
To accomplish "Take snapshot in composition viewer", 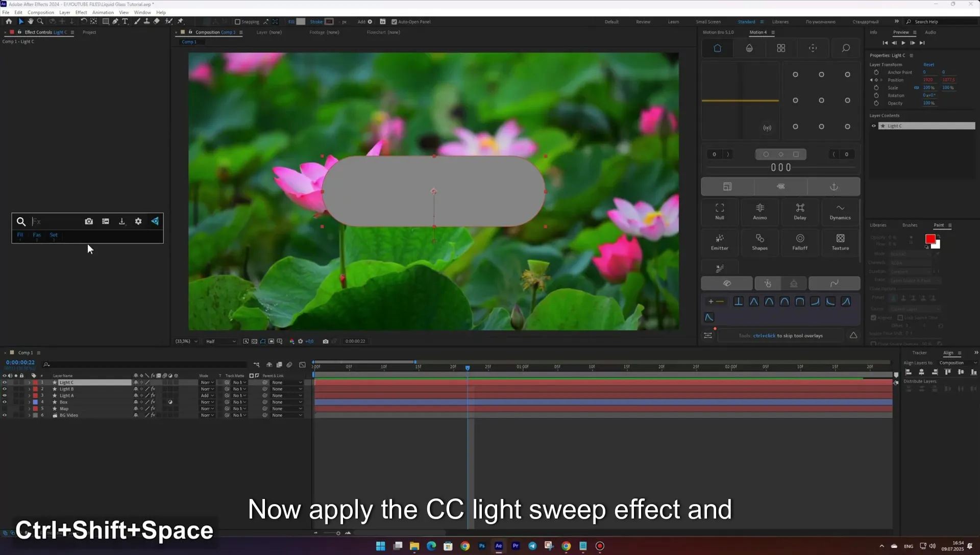I will (326, 341).
